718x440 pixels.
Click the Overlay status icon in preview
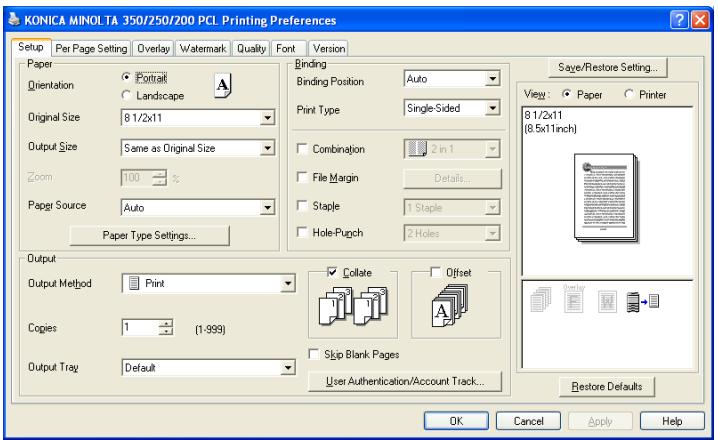(x=574, y=299)
